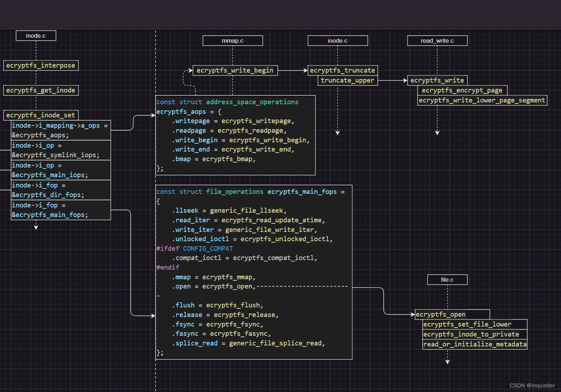Select the .llseek = generic_file_llseek line

229,211
